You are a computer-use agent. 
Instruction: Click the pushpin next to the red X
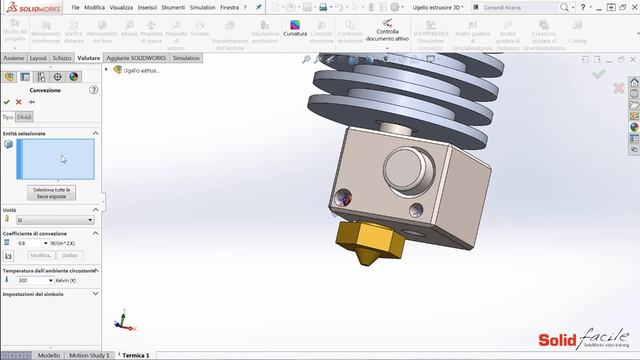(31, 102)
